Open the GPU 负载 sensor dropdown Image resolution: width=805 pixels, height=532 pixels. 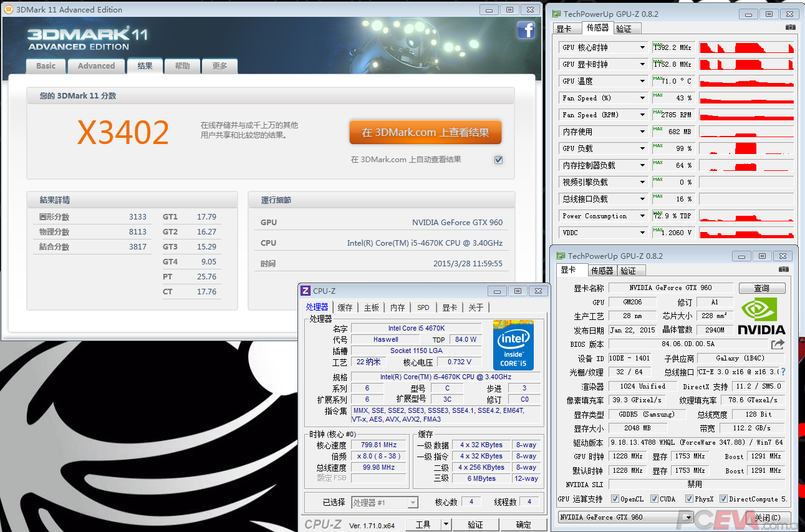coord(642,148)
